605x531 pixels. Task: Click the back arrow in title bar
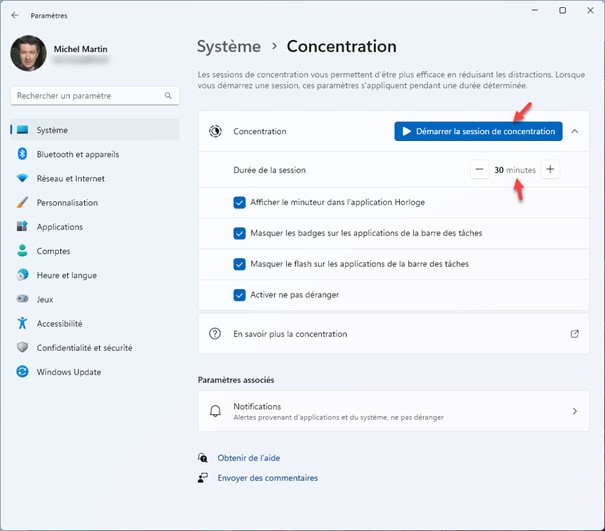coord(15,15)
